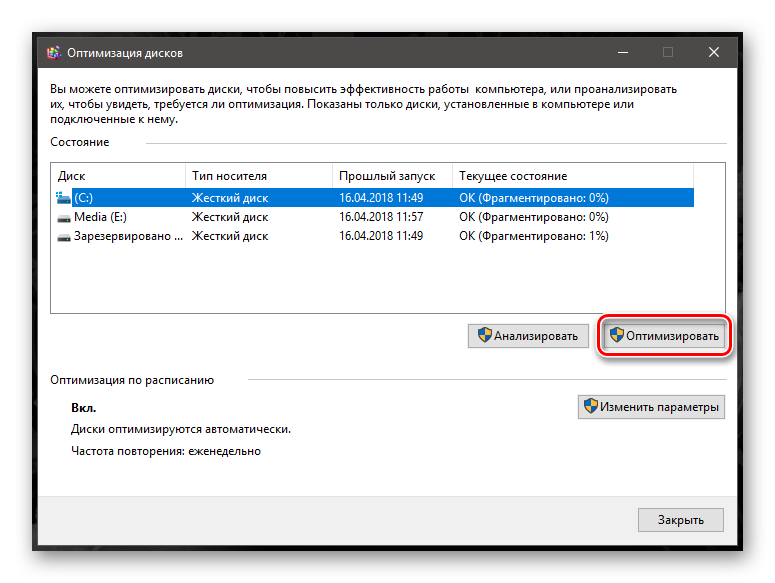Image resolution: width=775 pixels, height=583 pixels.
Task: Sort by the Диск column header
Action: 118,176
